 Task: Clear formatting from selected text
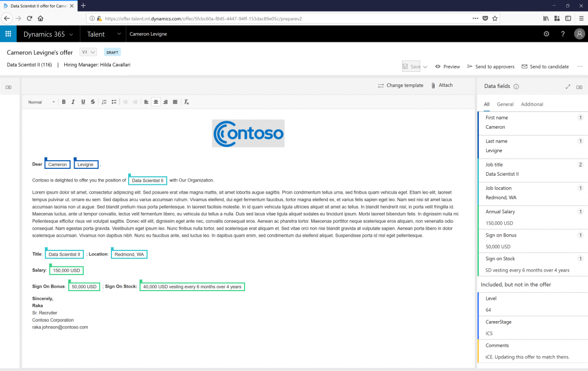[x=187, y=102]
